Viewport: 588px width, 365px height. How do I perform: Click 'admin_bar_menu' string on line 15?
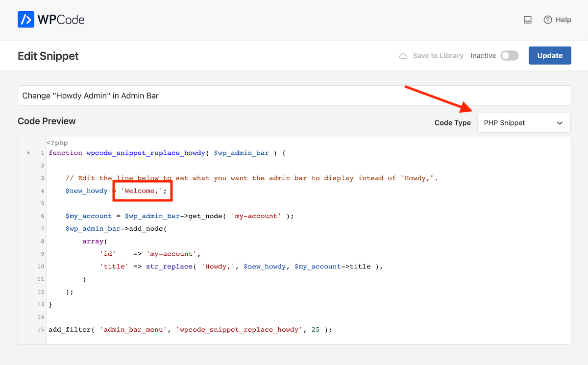pos(134,330)
